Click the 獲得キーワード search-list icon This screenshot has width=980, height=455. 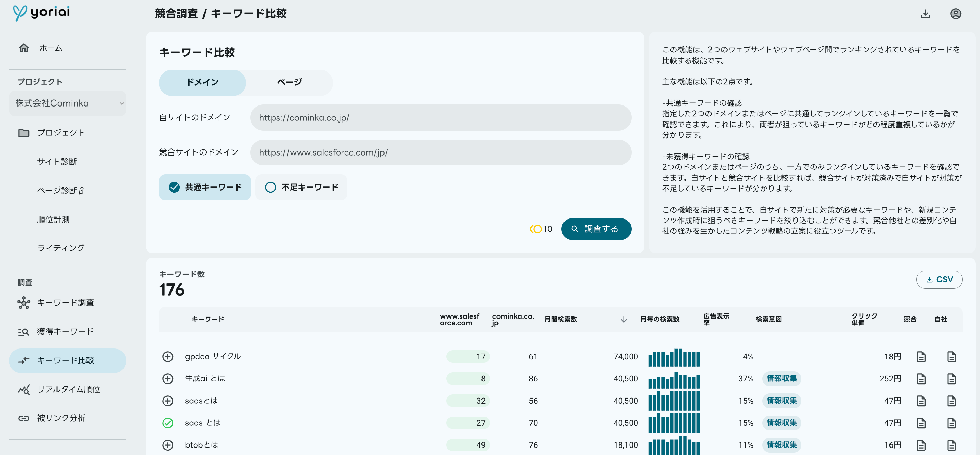point(24,332)
